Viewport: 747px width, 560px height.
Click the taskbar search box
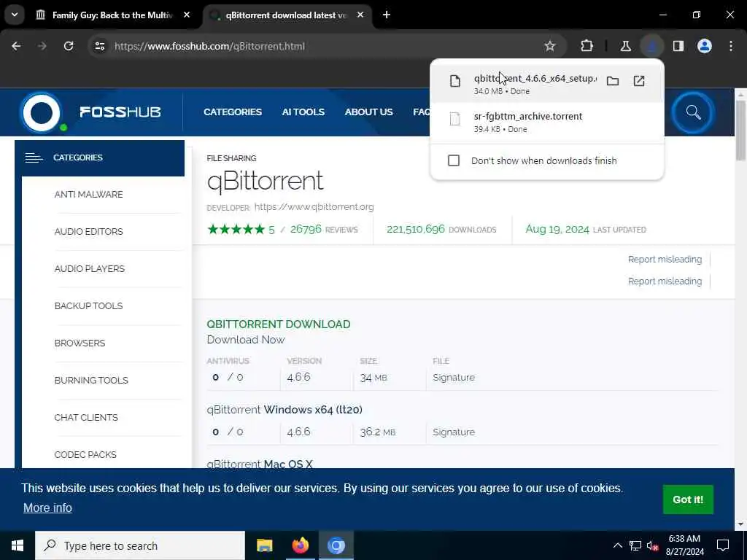pyautogui.click(x=140, y=545)
